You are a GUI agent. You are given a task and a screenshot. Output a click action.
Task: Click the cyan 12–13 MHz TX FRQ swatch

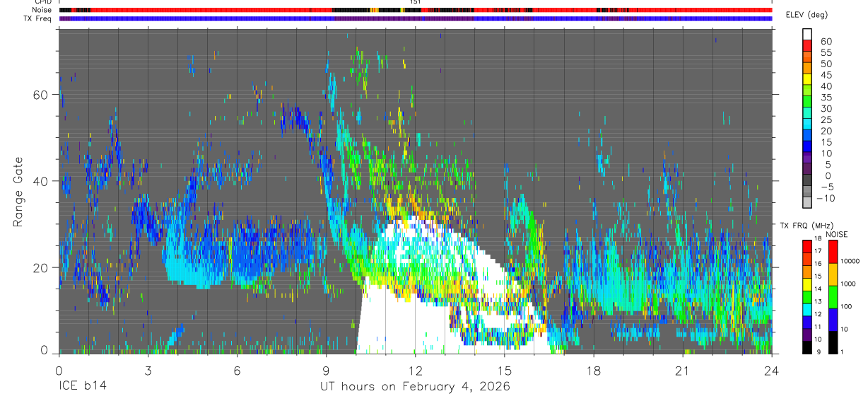coord(807,310)
